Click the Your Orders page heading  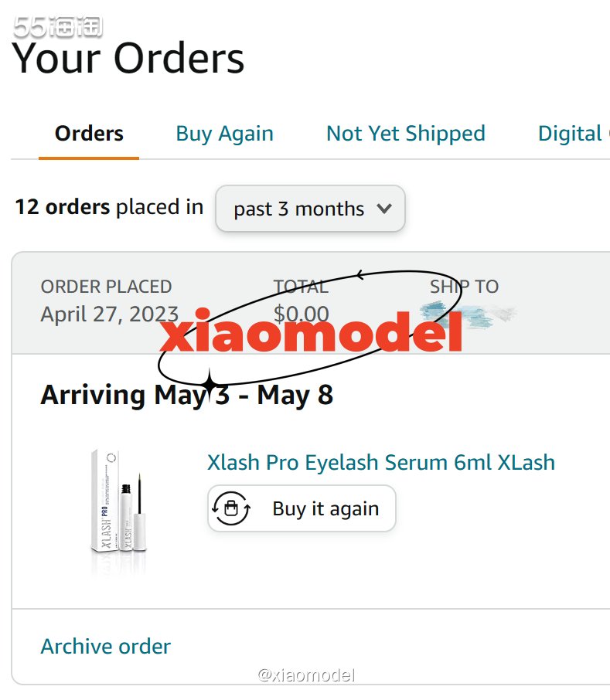128,59
